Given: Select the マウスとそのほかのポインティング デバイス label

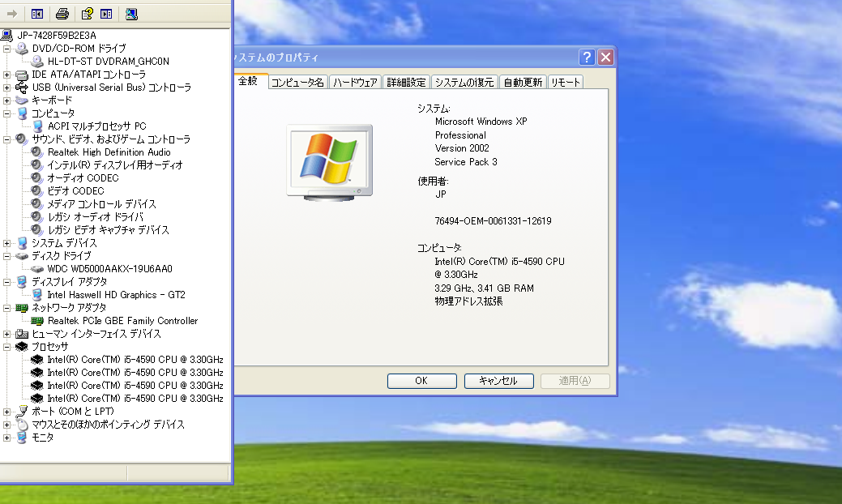Looking at the screenshot, I should (x=108, y=425).
